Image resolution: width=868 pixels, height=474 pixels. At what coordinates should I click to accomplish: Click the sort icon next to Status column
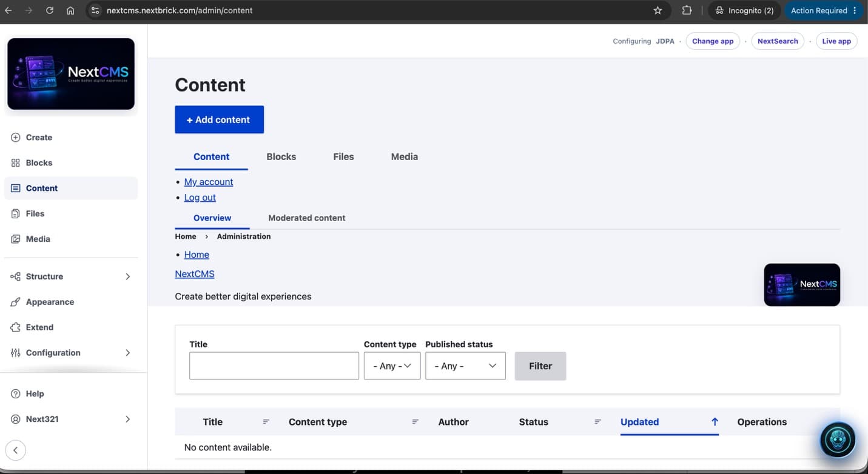[597, 422]
